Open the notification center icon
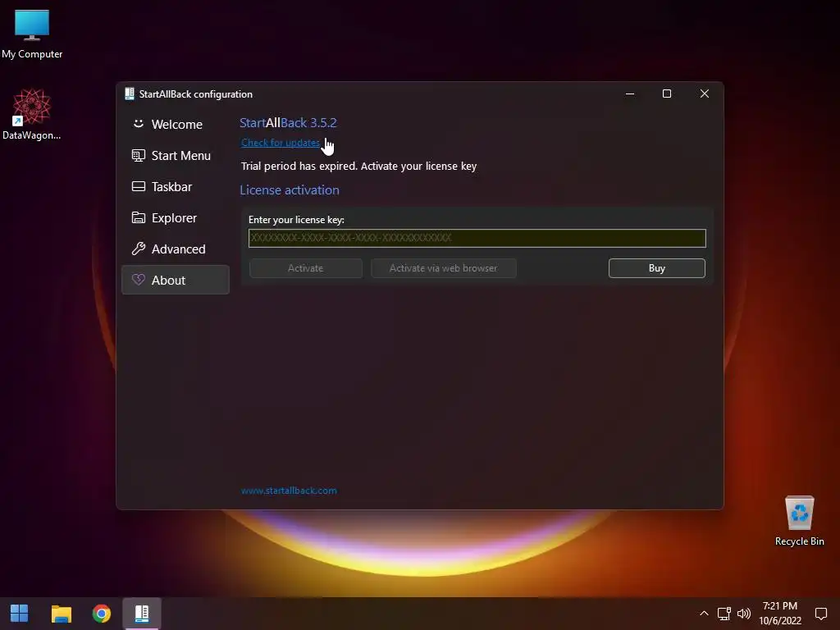 click(x=820, y=614)
